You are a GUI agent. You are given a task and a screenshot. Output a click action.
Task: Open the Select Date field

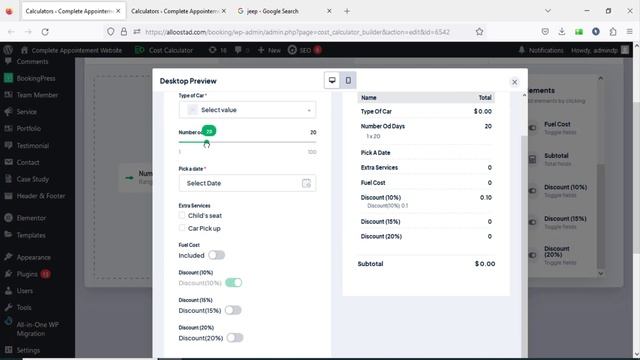[247, 183]
